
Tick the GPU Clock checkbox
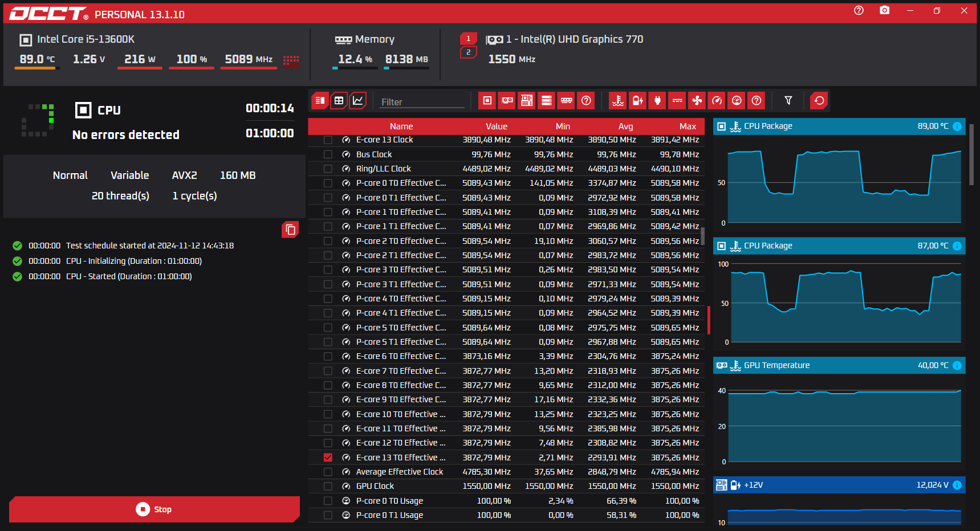tap(328, 486)
